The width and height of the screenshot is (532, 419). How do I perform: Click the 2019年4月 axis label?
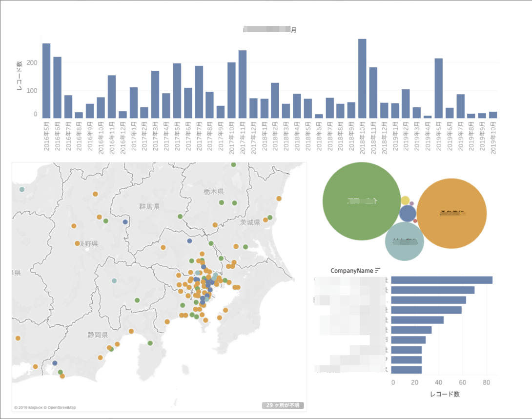[428, 136]
